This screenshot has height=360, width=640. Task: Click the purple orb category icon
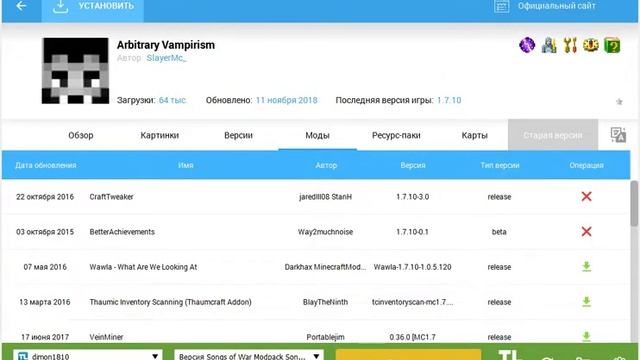tap(527, 45)
